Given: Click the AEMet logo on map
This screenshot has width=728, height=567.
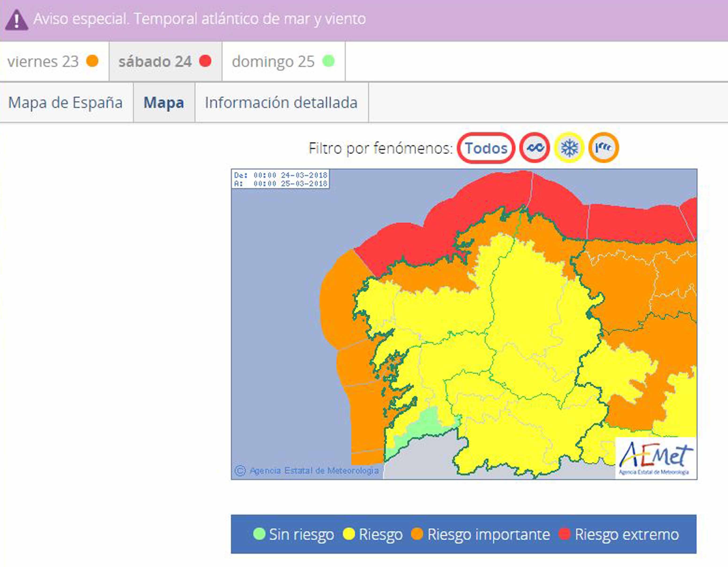Looking at the screenshot, I should point(655,458).
